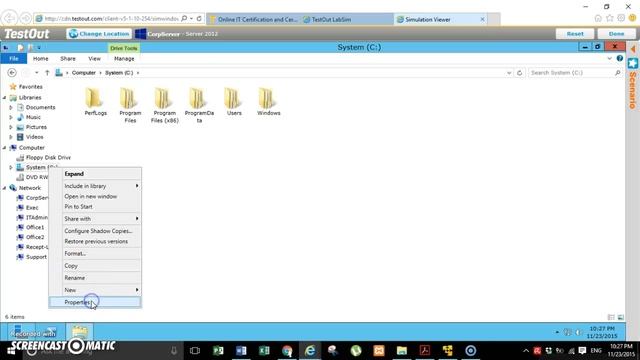Image resolution: width=640 pixels, height=360 pixels.
Task: Click File Explorer icon in simulated taskbar
Action: (80, 331)
